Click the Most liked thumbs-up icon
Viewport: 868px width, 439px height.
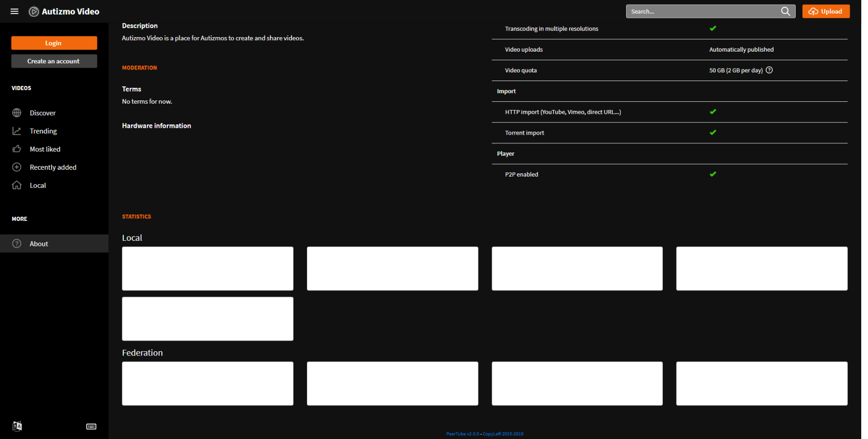pyautogui.click(x=17, y=149)
